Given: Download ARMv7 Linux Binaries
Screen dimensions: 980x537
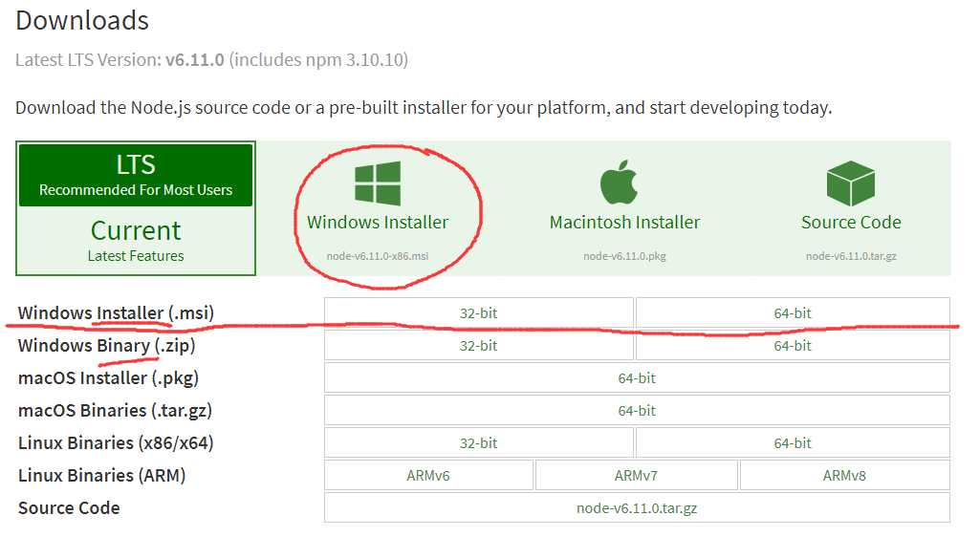Looking at the screenshot, I should click(x=636, y=475).
